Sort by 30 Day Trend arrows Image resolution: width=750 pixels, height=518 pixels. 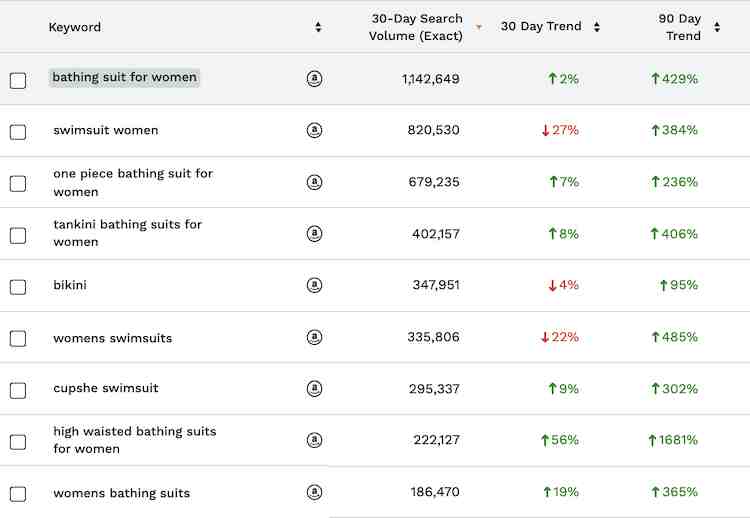[596, 27]
